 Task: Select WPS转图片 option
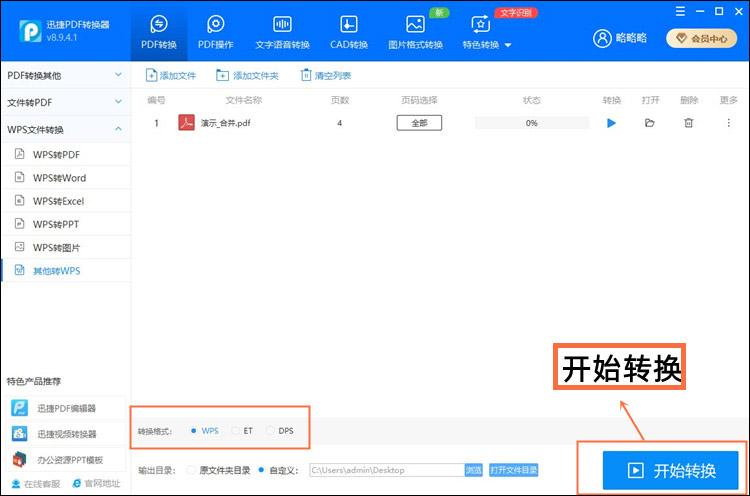66,247
